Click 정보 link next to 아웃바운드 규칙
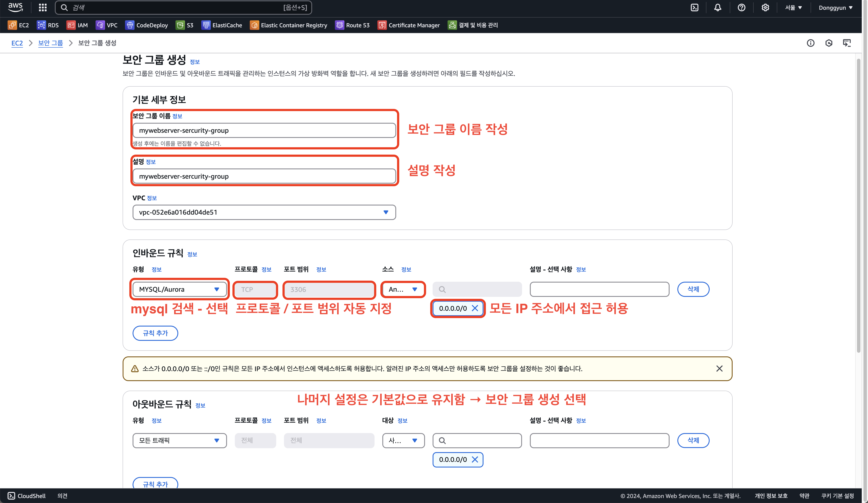The height and width of the screenshot is (503, 868). tap(200, 405)
